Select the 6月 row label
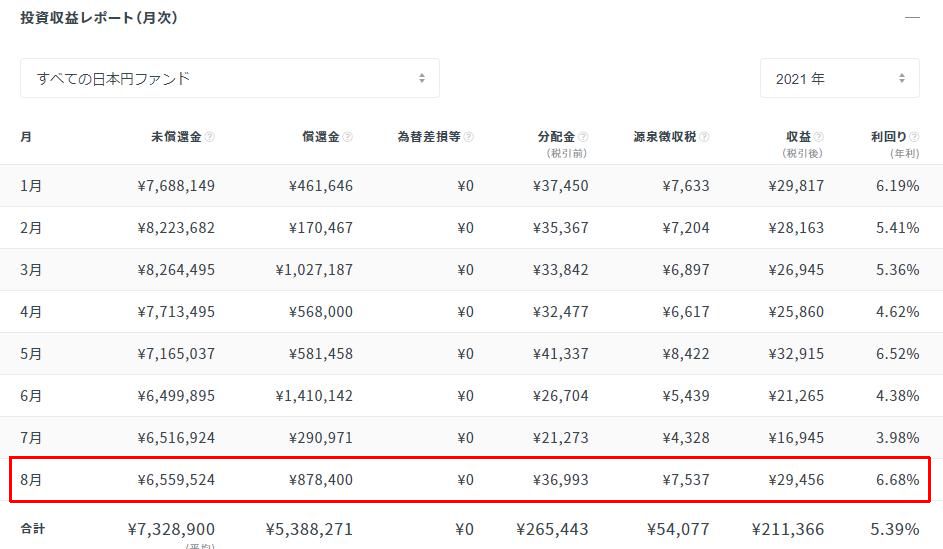 coord(31,396)
